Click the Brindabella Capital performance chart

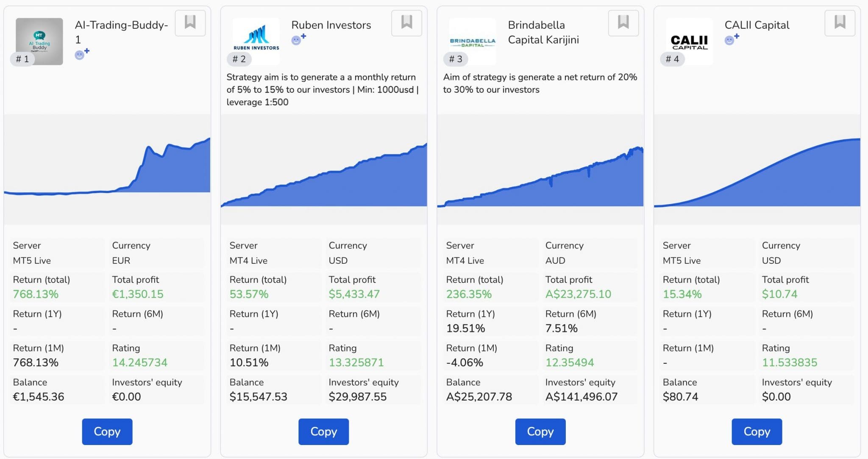tap(540, 169)
